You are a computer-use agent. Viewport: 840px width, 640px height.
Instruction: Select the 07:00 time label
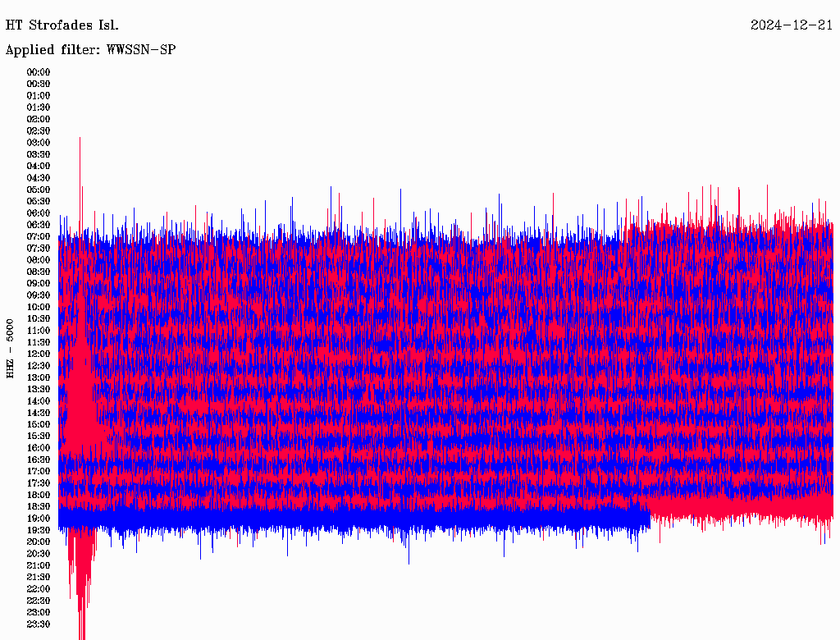pyautogui.click(x=39, y=236)
